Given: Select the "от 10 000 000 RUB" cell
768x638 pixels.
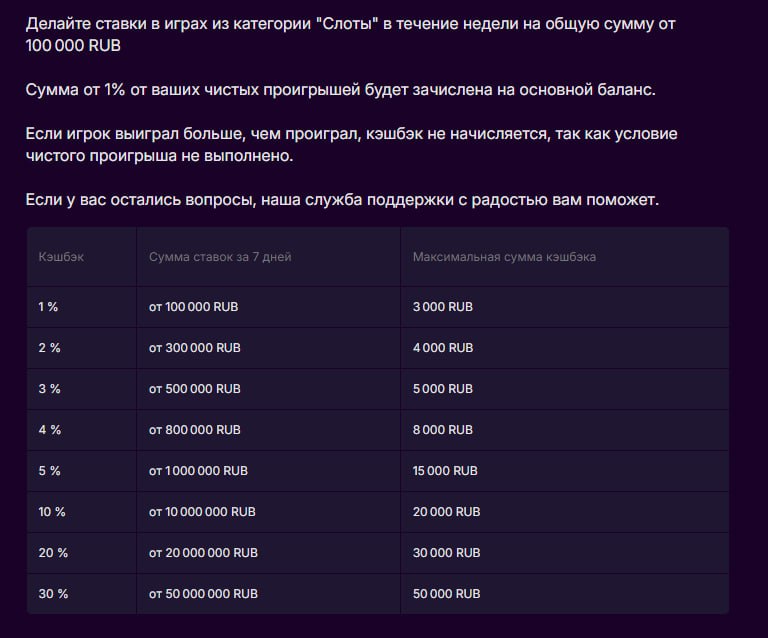Looking at the screenshot, I should (202, 512).
